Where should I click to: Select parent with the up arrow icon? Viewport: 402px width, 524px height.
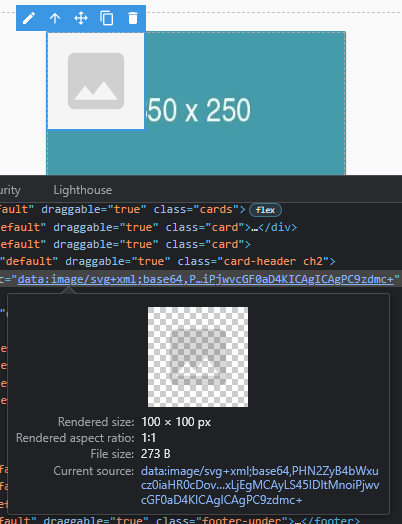coord(55,18)
